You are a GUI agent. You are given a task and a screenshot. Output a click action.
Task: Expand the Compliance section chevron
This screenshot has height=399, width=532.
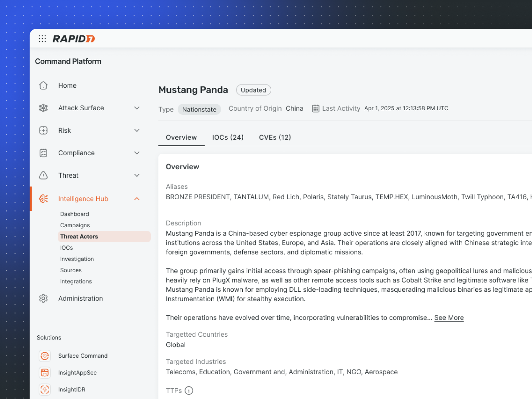click(x=137, y=153)
